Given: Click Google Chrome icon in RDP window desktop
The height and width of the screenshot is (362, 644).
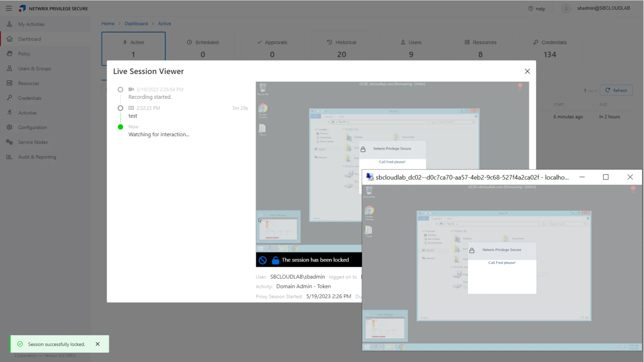Looking at the screenshot, I should pyautogui.click(x=369, y=213).
